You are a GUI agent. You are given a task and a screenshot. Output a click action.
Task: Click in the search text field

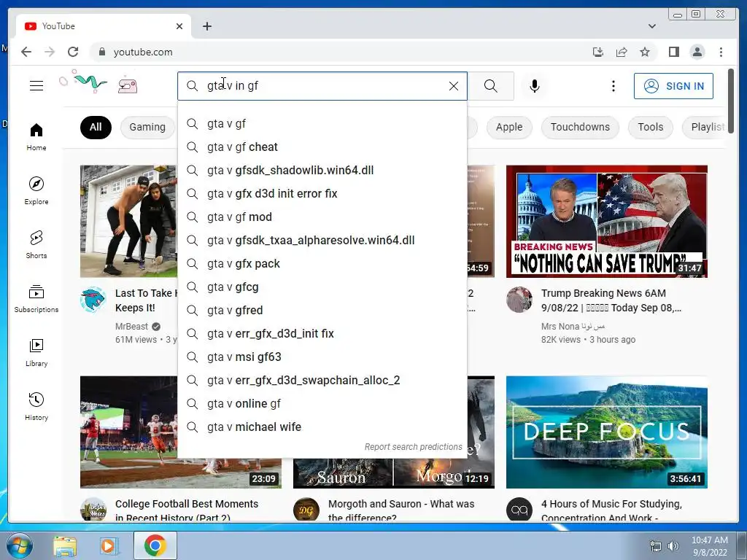coord(324,86)
